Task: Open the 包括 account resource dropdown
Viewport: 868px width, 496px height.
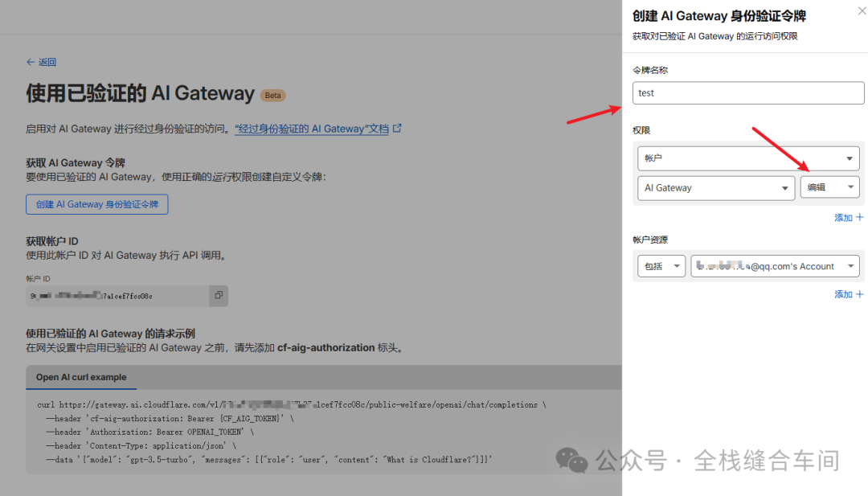Action: coord(661,266)
